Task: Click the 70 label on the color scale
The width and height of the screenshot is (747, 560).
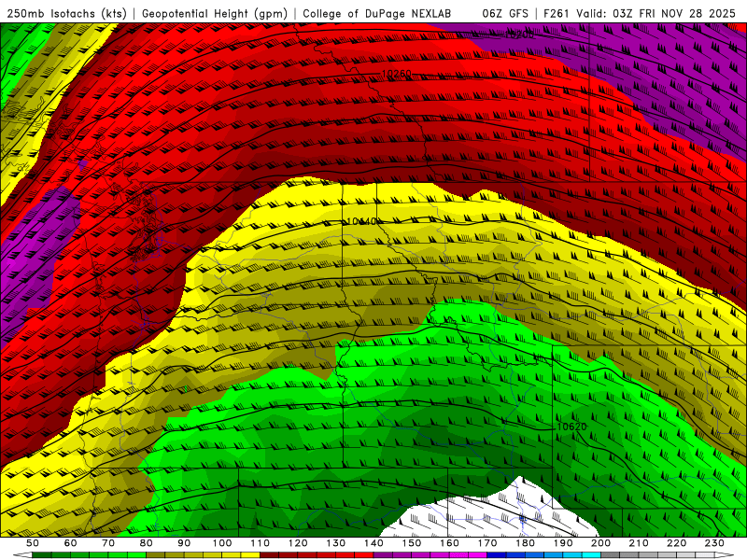Action: [x=108, y=543]
